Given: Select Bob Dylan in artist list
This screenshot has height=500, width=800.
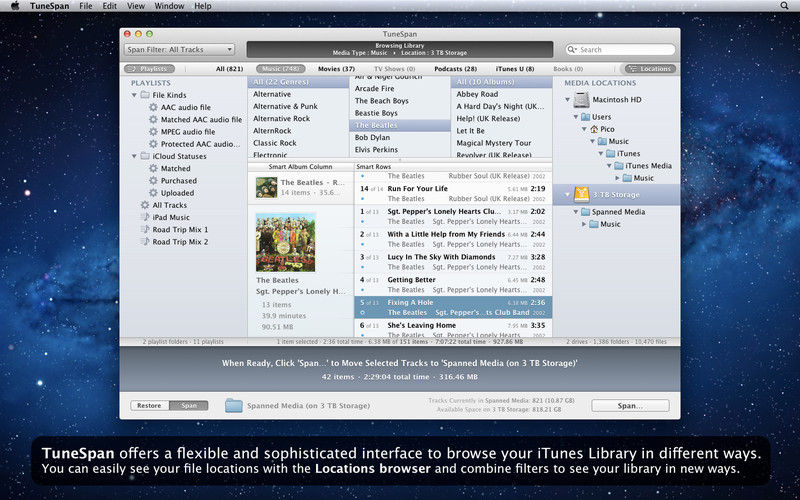Looking at the screenshot, I should pyautogui.click(x=399, y=137).
